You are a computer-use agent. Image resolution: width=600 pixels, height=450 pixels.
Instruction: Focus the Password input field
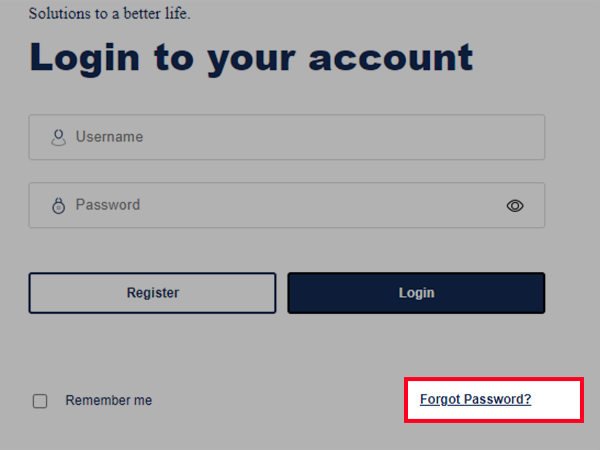coord(287,205)
